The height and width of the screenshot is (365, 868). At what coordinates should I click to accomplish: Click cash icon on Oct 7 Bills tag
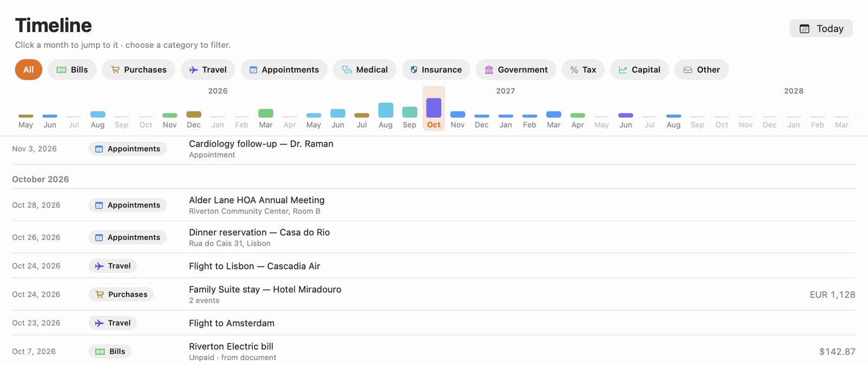click(x=100, y=351)
